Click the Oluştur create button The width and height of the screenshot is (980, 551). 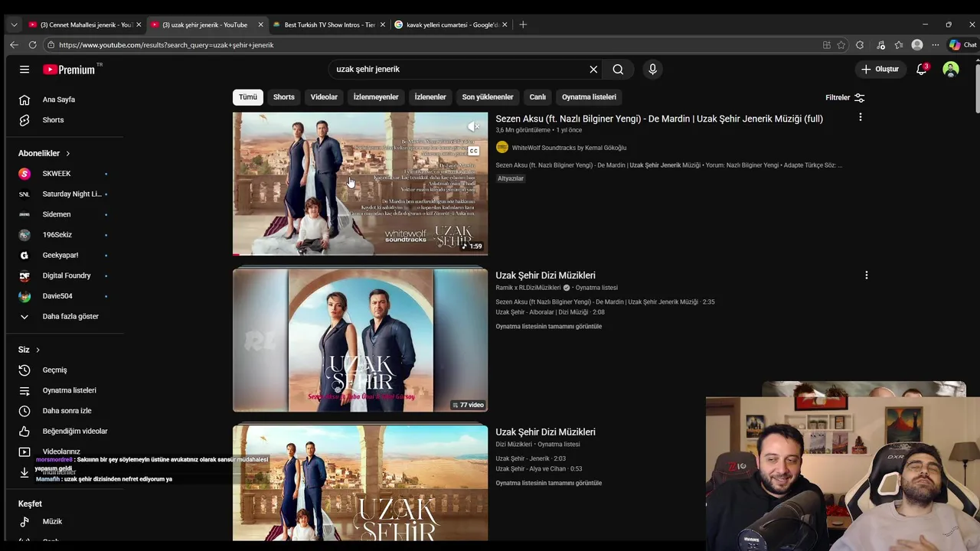pos(880,69)
